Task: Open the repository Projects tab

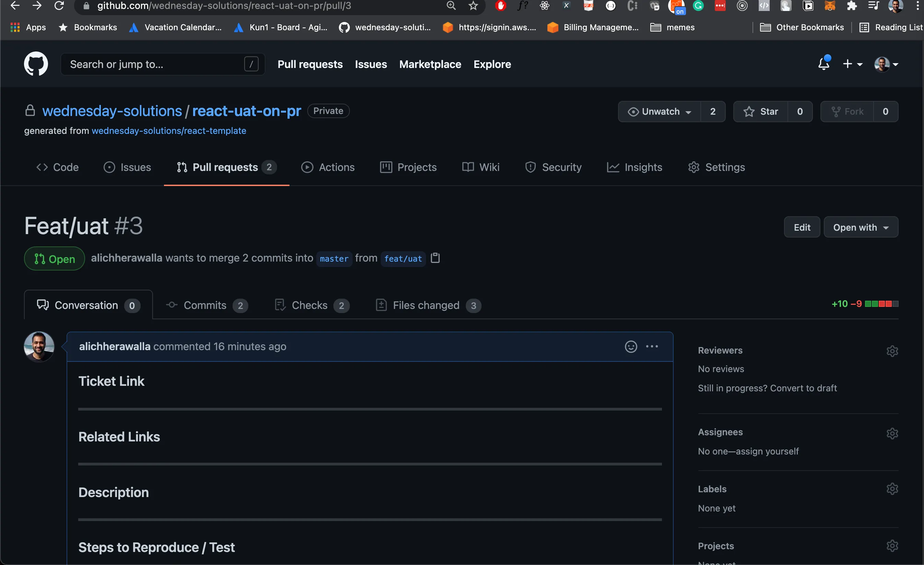Action: point(408,167)
